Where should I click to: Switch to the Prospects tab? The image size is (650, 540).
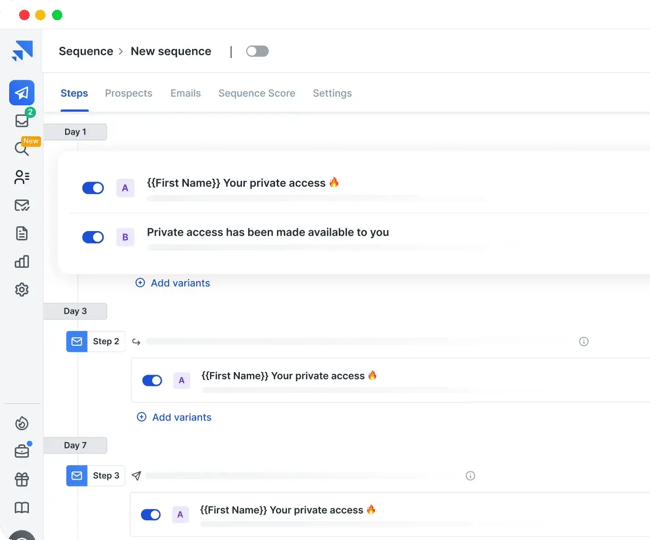pyautogui.click(x=128, y=93)
